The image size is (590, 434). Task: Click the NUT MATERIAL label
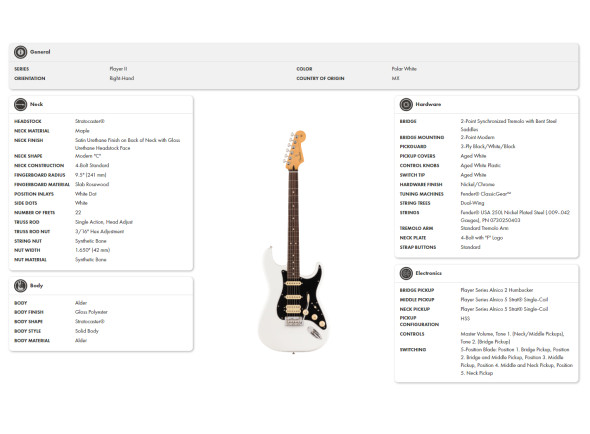click(30, 260)
